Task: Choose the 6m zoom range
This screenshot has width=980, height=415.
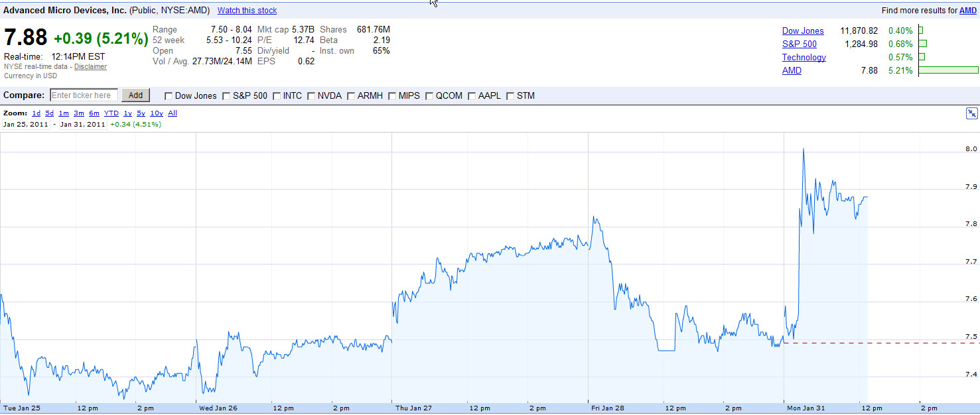Action: (94, 113)
